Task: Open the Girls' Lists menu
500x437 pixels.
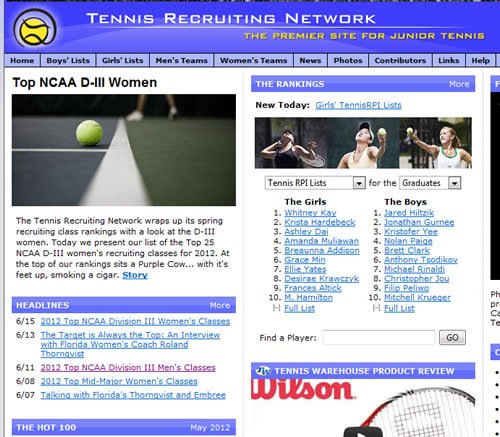Action: [123, 61]
